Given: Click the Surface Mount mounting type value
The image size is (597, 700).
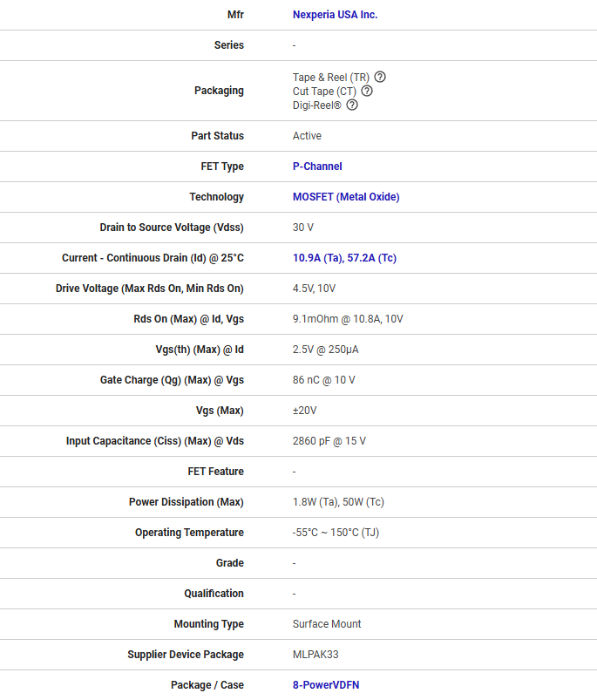Looking at the screenshot, I should 327,624.
